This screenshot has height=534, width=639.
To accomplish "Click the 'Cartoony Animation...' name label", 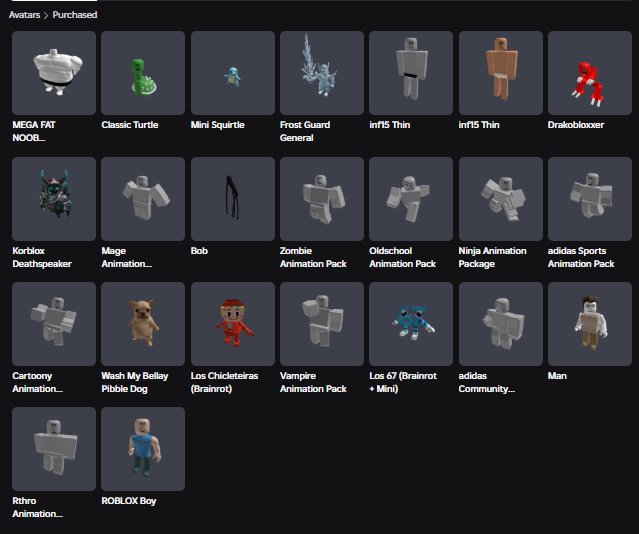I will (x=37, y=382).
